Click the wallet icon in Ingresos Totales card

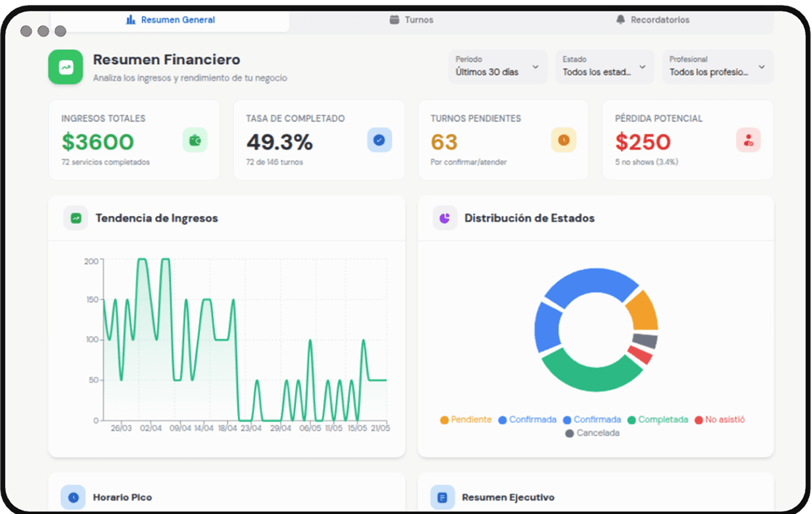[195, 140]
